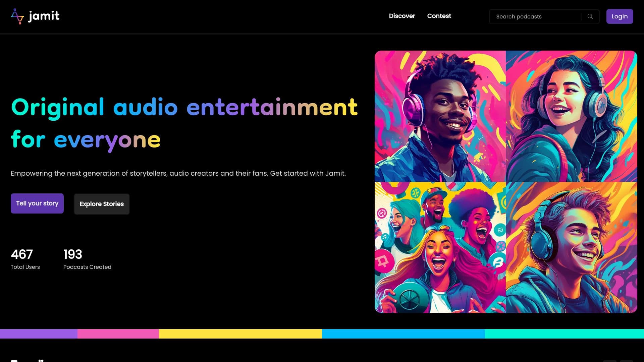Click the "Tell your story" button
This screenshot has width=644, height=362.
pos(37,203)
